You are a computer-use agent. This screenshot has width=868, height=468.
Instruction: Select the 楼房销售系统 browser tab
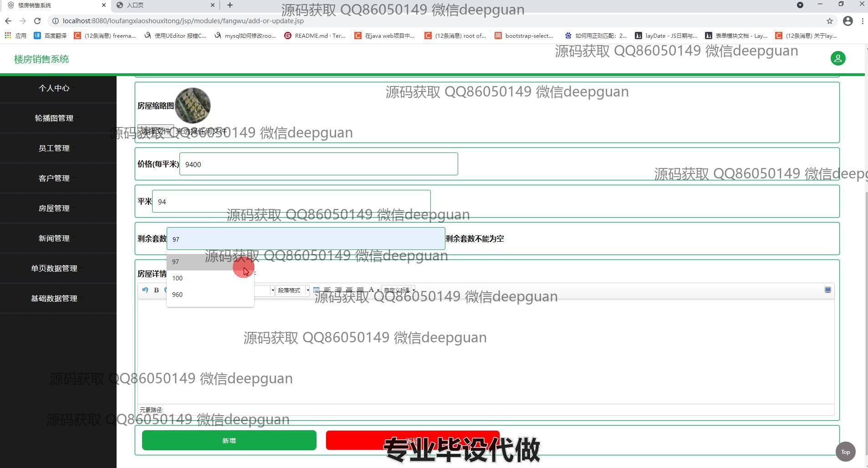tap(55, 5)
